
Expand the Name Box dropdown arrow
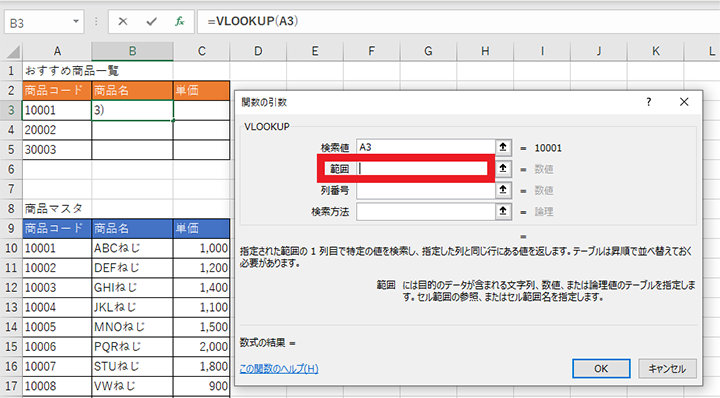click(x=76, y=22)
